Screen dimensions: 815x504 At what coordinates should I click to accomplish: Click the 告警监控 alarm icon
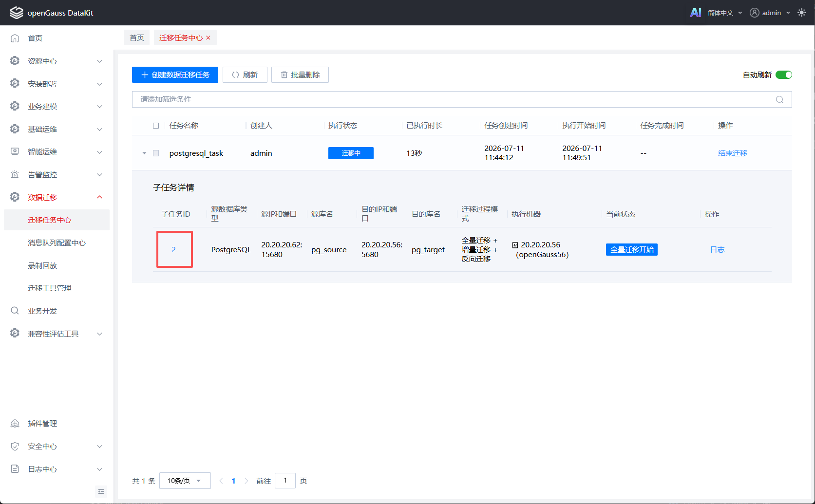point(15,174)
